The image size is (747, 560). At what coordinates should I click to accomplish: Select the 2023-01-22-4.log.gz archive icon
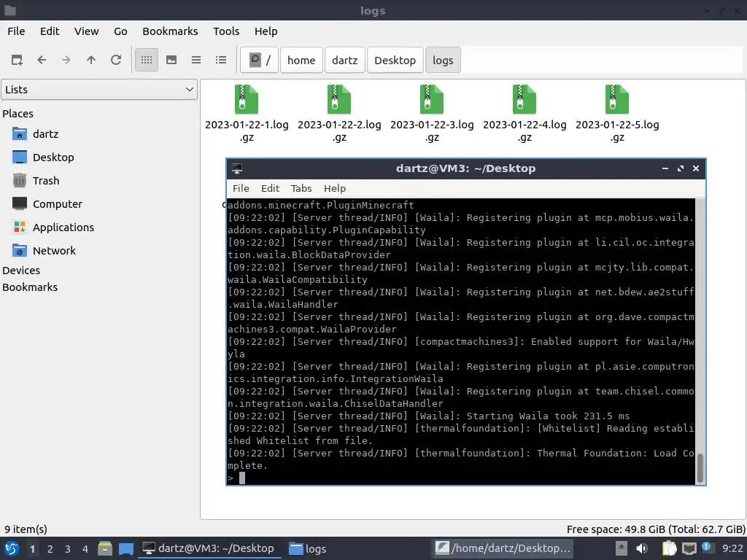[525, 99]
